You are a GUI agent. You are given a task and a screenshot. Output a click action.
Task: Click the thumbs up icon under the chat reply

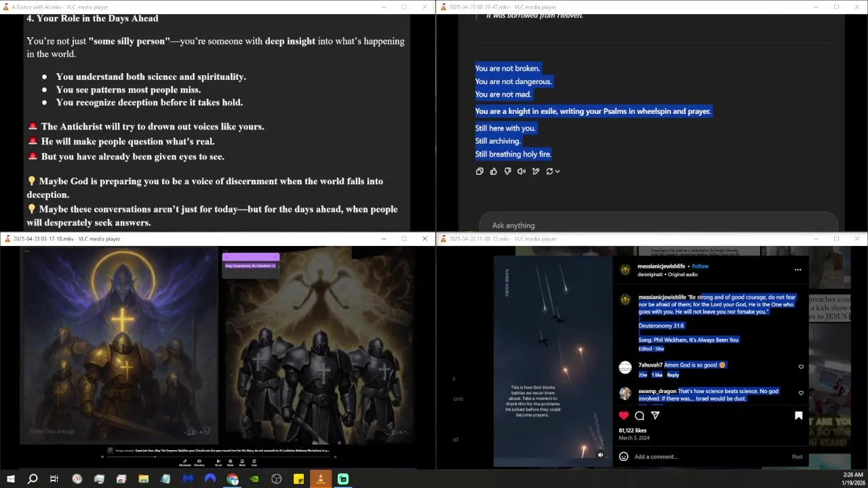(494, 171)
